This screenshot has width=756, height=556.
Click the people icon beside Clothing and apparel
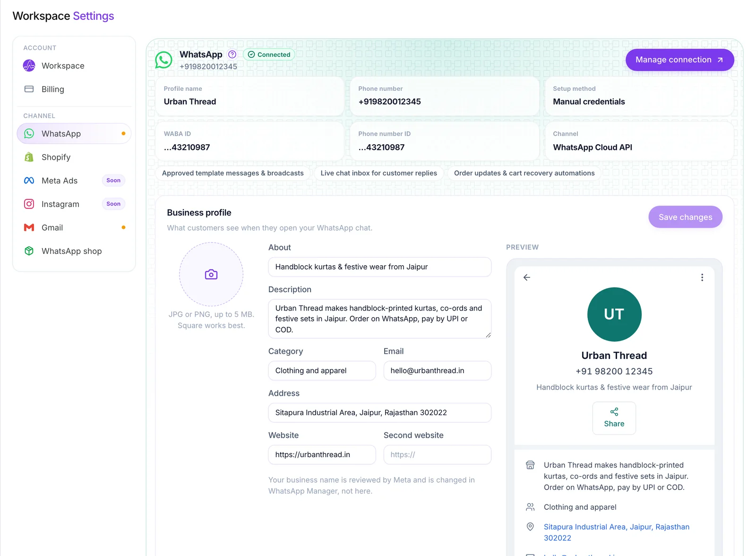pyautogui.click(x=530, y=507)
